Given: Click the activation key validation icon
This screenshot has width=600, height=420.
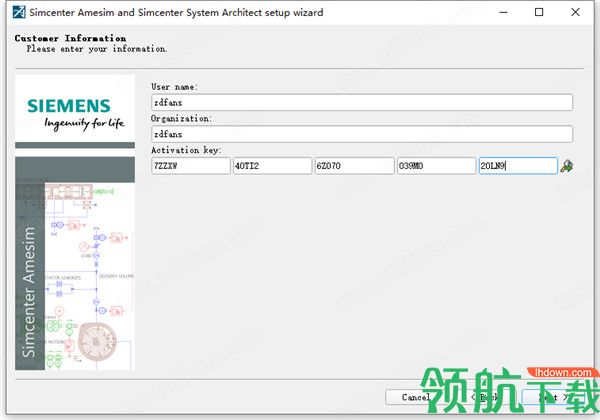Looking at the screenshot, I should [x=566, y=166].
